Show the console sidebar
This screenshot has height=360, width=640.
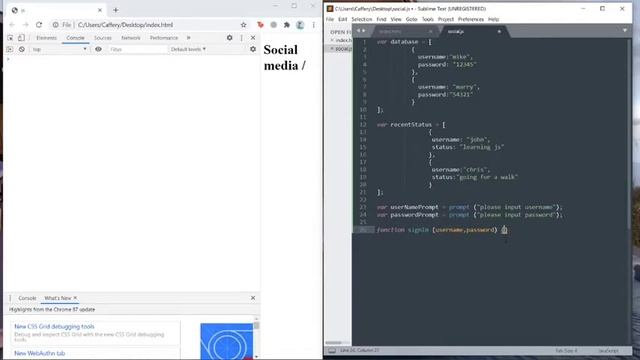click(x=10, y=49)
